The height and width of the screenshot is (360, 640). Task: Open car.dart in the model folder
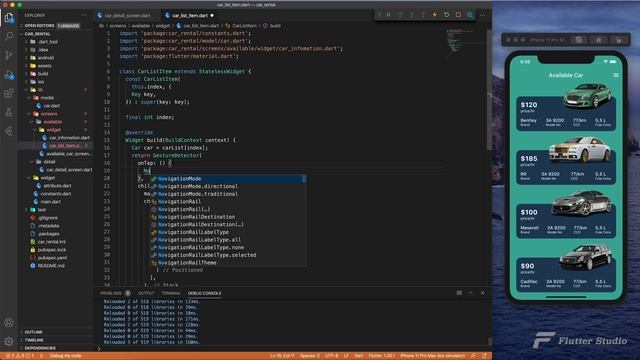pos(51,106)
